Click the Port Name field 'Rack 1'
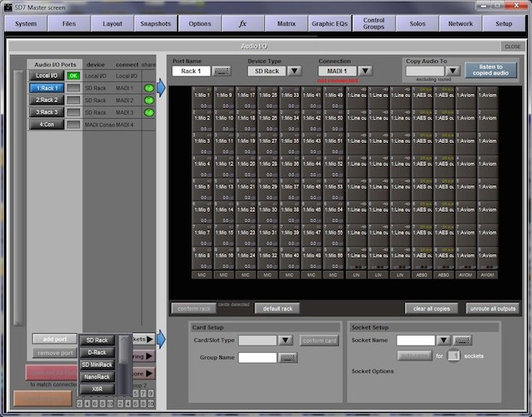This screenshot has height=417, width=532. 191,71
